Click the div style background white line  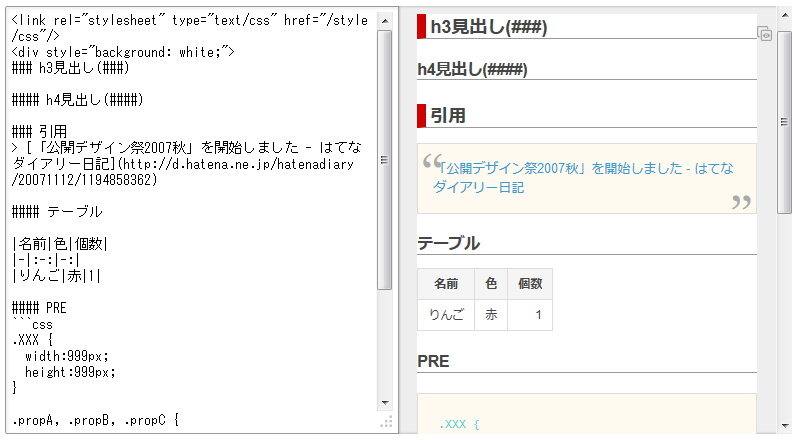point(123,52)
